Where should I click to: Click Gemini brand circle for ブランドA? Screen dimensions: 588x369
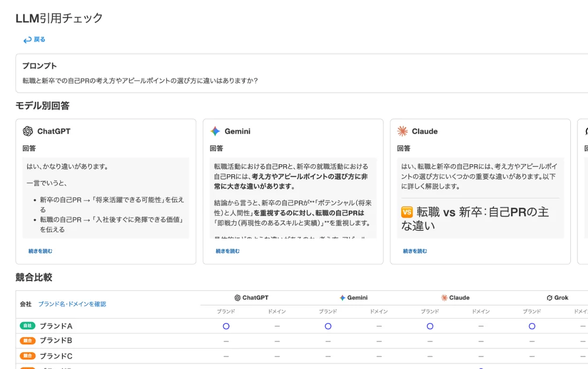click(x=328, y=326)
